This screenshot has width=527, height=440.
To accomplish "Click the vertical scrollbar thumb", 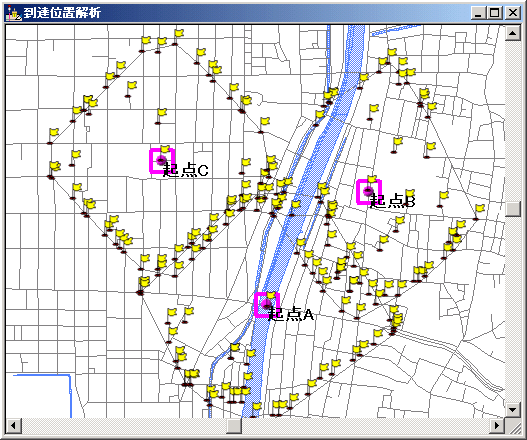I will pos(513,209).
